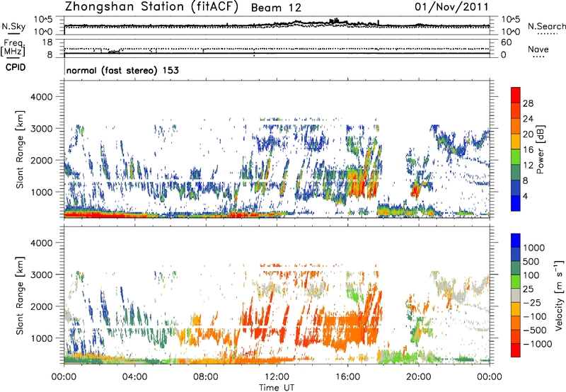Click the frequency trace panel
Image resolution: width=566 pixels, height=392 pixels.
(x=277, y=48)
